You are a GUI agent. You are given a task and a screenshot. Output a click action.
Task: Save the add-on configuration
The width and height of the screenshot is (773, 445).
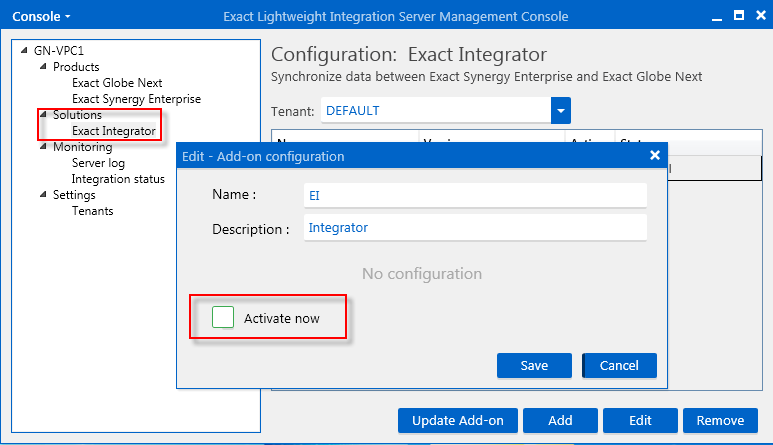pyautogui.click(x=534, y=366)
